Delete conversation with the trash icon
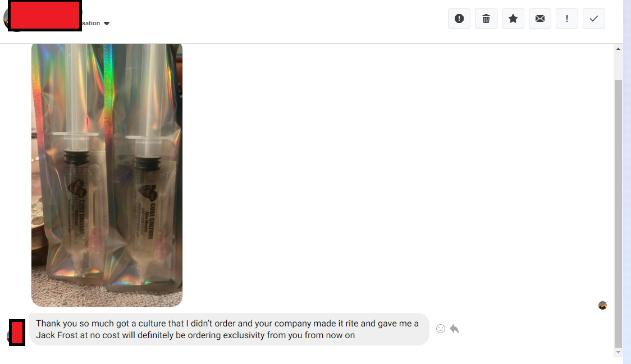631x364 pixels. click(486, 19)
